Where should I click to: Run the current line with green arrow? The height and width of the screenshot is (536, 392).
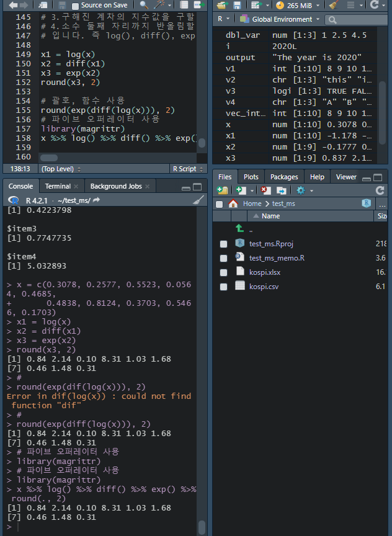199,5
